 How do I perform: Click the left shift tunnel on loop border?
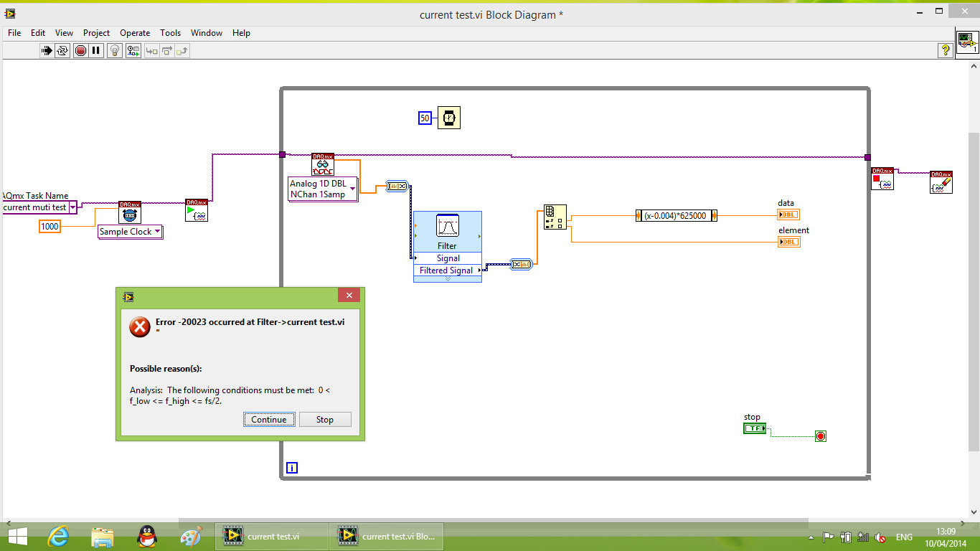282,154
